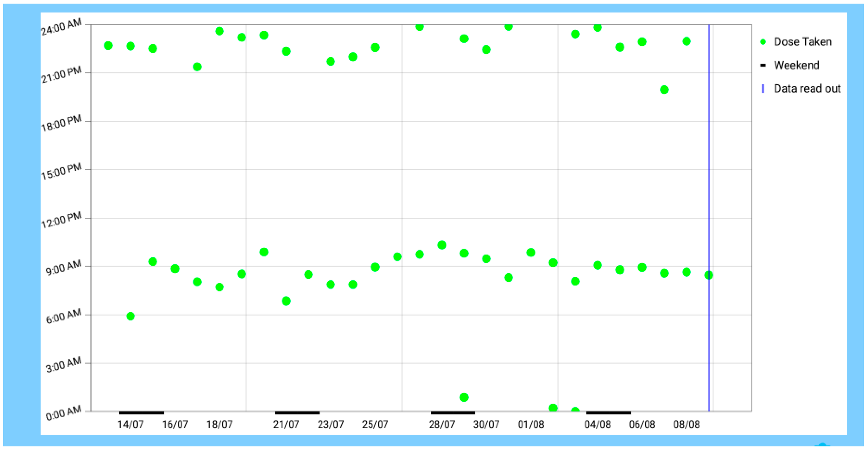Click the 08/08 date label on the x-axis
The height and width of the screenshot is (450, 868).
(686, 424)
